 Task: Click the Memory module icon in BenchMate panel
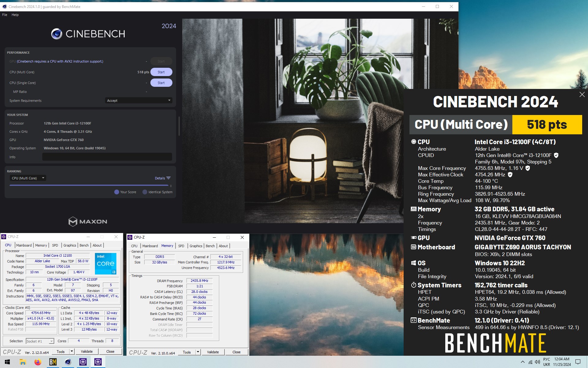[x=413, y=209]
